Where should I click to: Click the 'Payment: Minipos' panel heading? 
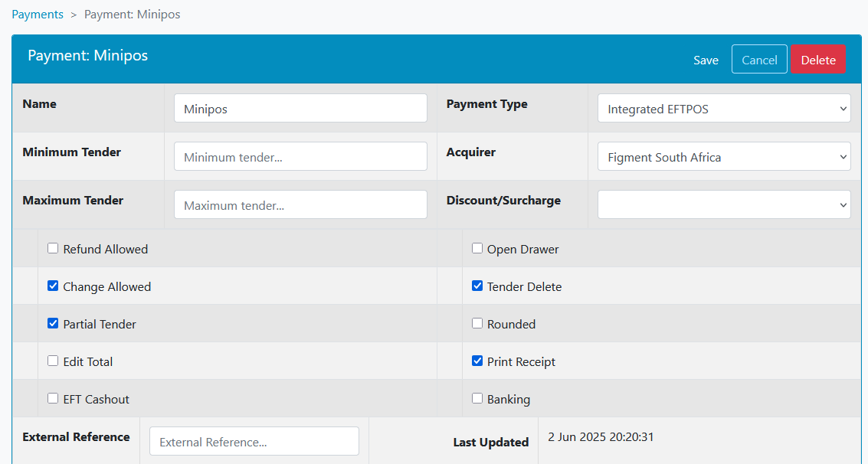(x=88, y=55)
